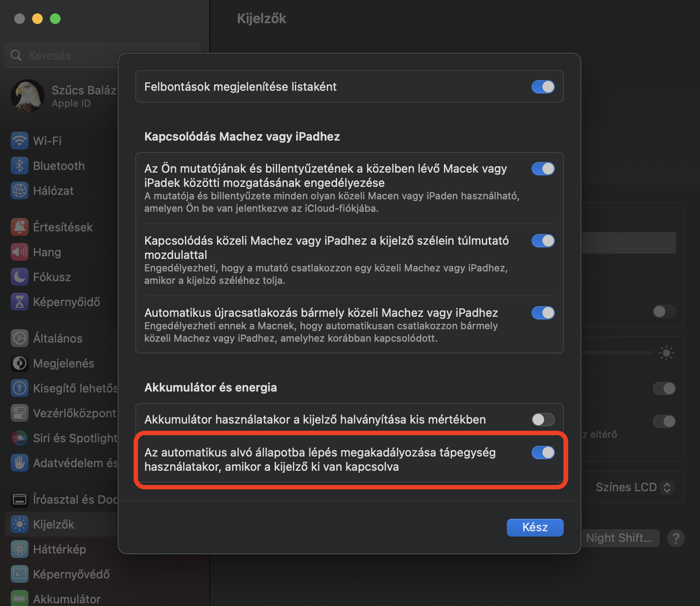The height and width of the screenshot is (606, 700).
Task: Open Képernyőidő hourglass icon
Action: [x=19, y=302]
